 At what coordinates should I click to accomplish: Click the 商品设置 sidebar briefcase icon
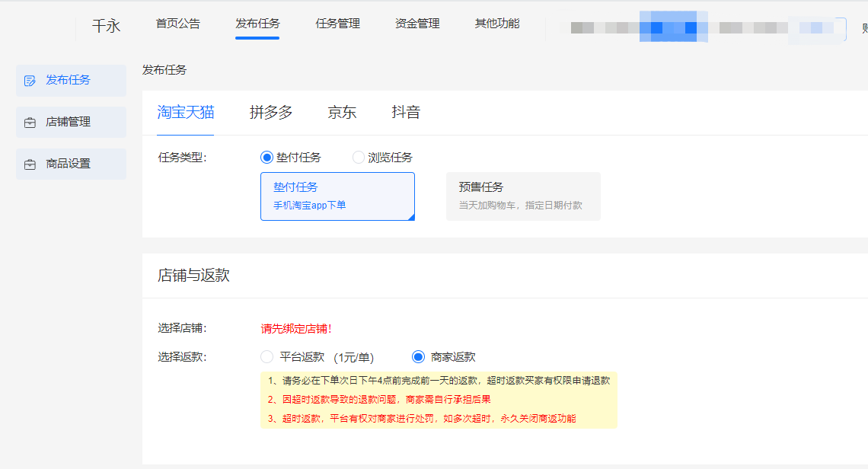(x=30, y=164)
